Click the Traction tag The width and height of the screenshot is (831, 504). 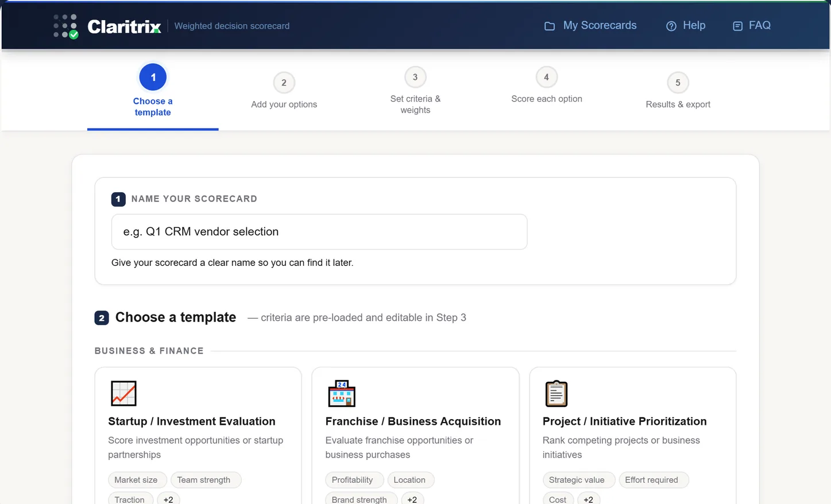point(130,499)
